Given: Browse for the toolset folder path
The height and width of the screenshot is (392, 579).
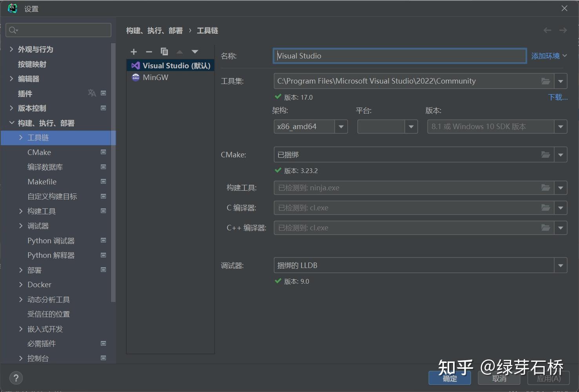Looking at the screenshot, I should pos(545,81).
